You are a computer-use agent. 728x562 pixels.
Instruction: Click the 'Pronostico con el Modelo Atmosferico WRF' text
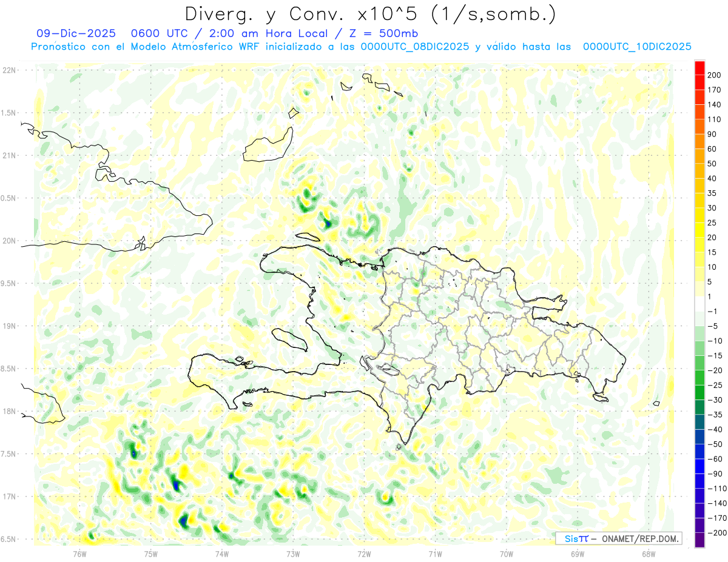pyautogui.click(x=146, y=47)
